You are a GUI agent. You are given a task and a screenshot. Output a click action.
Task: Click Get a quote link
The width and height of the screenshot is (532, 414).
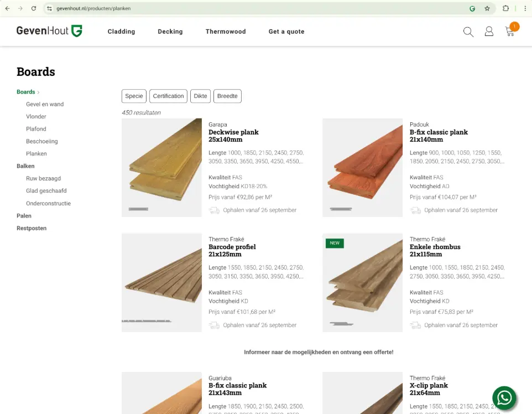point(286,32)
